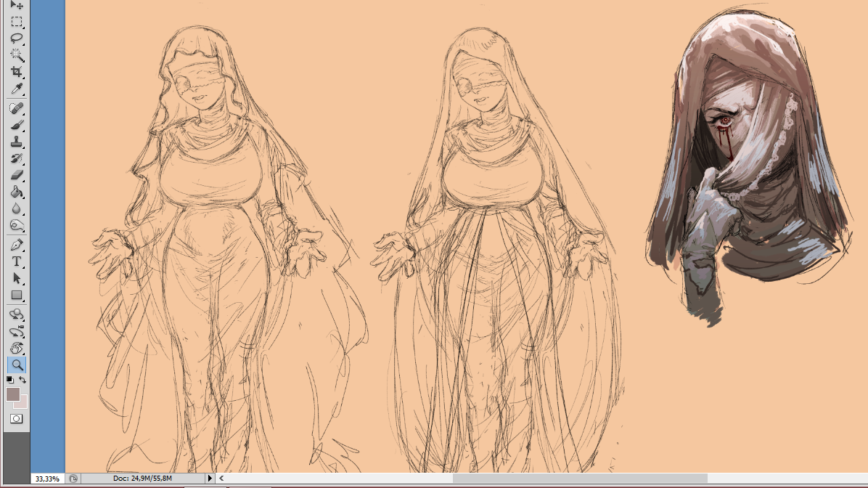
Task: Select the Dodge tool
Action: 17,225
